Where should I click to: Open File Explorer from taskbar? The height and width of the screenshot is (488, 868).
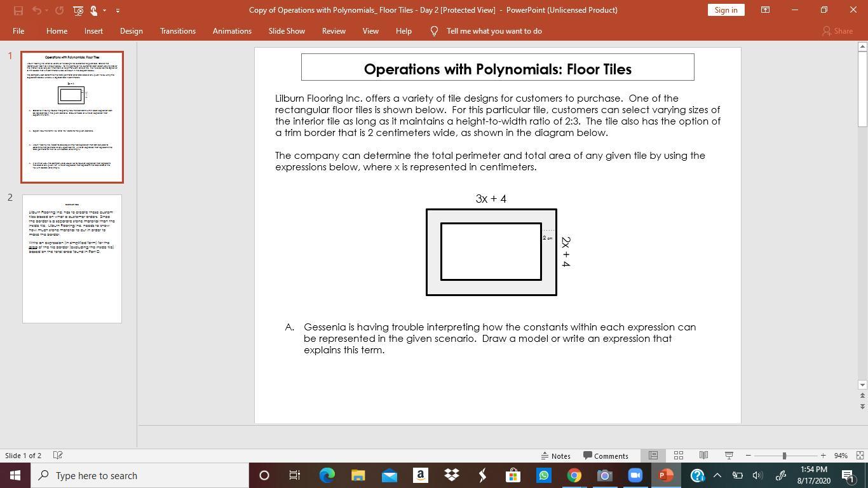click(358, 475)
